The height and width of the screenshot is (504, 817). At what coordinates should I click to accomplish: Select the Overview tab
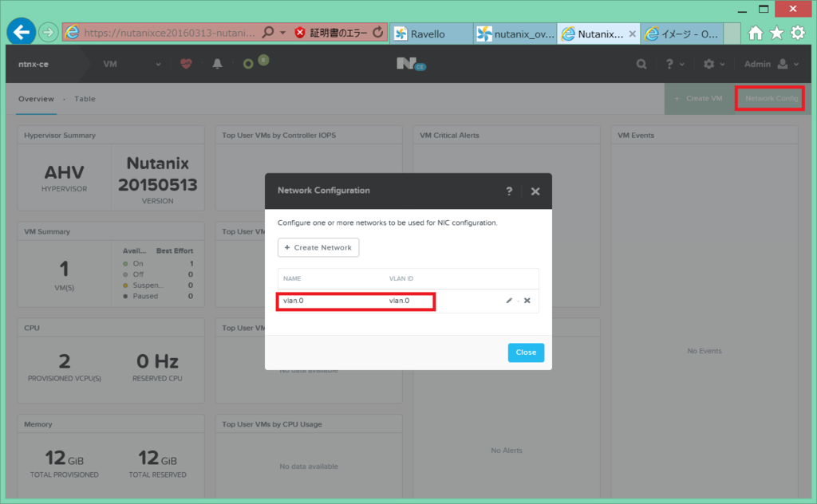click(36, 99)
